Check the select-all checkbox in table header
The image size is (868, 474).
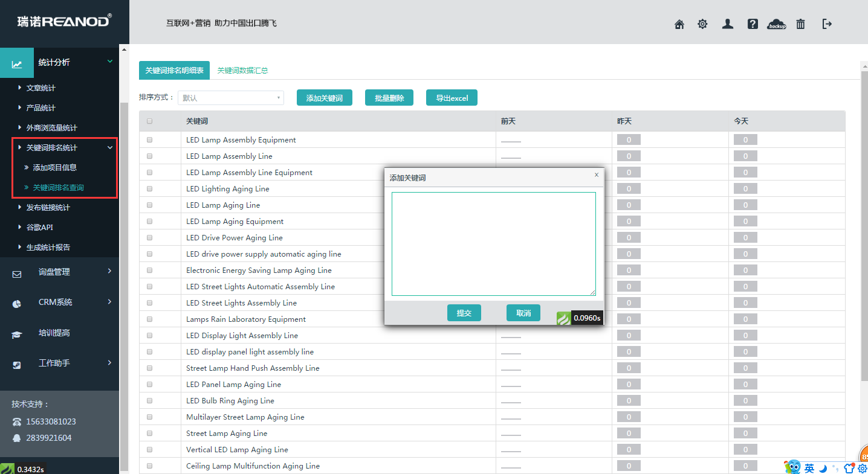[x=149, y=121]
